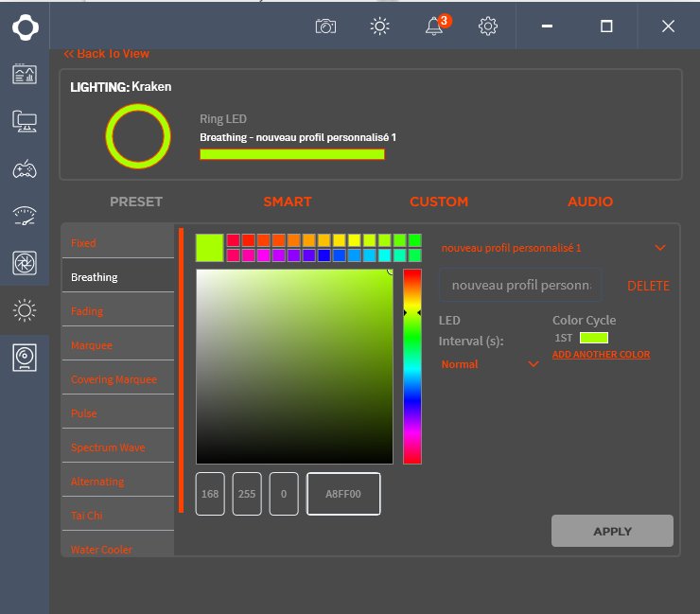The image size is (700, 614).
Task: Select the Breathing lighting mode
Action: [118, 277]
